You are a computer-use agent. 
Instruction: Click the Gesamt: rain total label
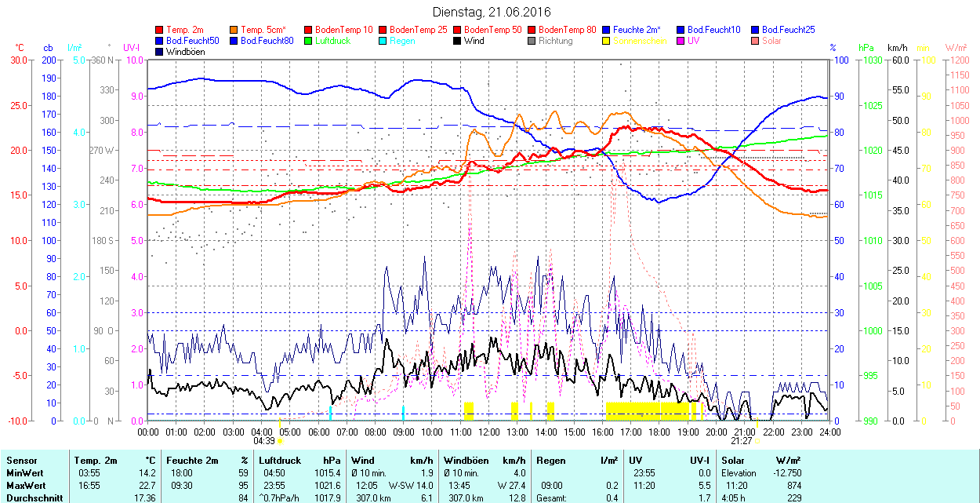(x=551, y=498)
